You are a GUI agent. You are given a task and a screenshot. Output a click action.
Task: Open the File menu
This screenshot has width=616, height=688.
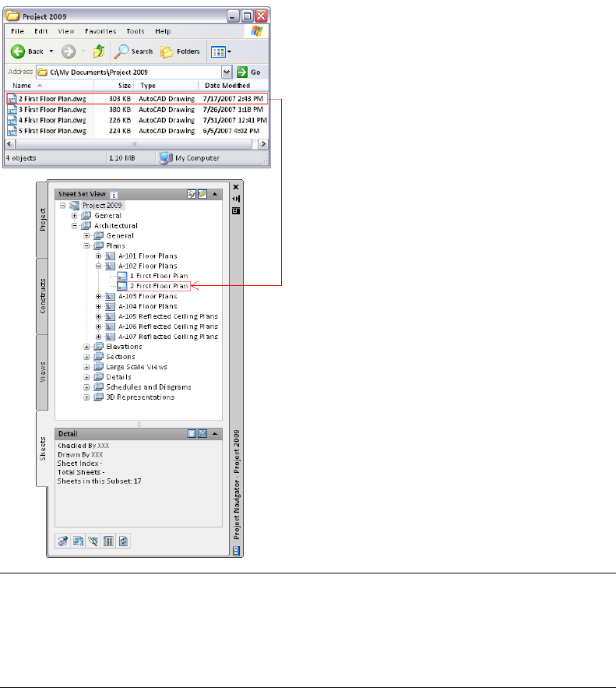[18, 31]
